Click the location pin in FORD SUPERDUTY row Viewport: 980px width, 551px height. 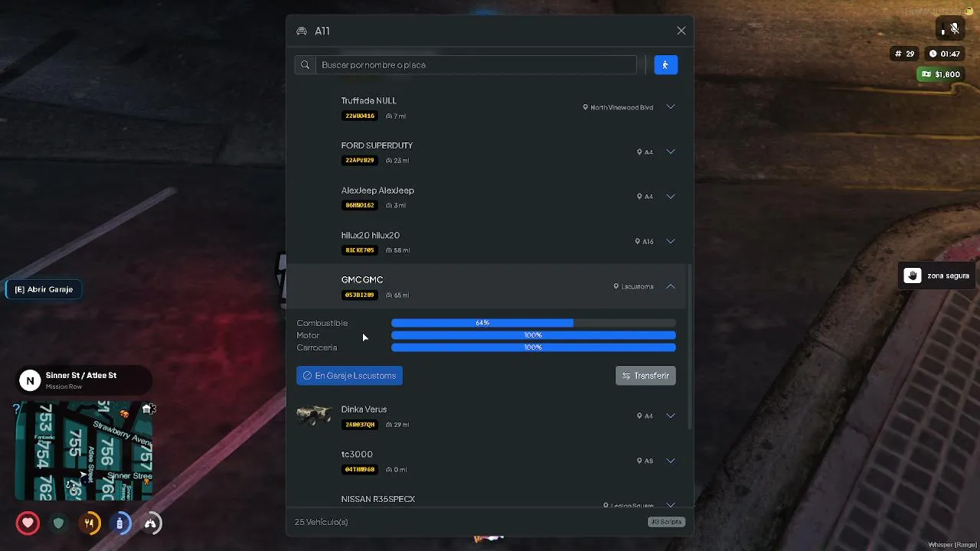point(639,152)
